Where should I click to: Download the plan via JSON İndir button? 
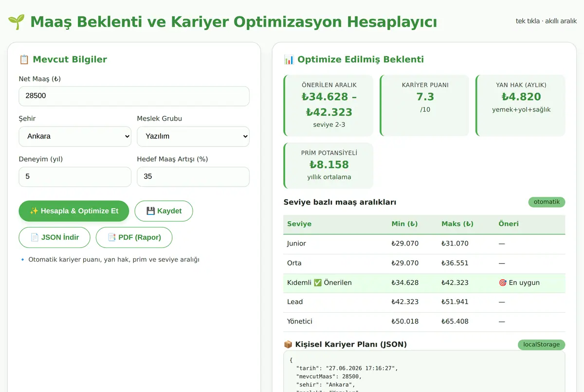tap(55, 237)
